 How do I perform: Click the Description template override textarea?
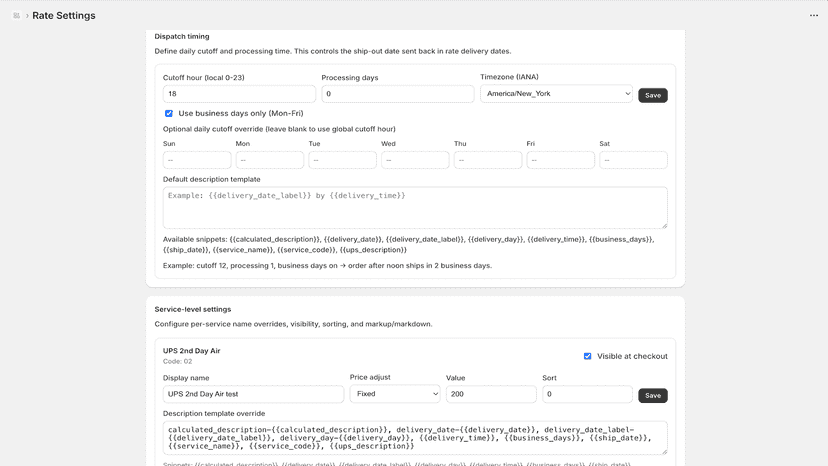tap(415, 438)
